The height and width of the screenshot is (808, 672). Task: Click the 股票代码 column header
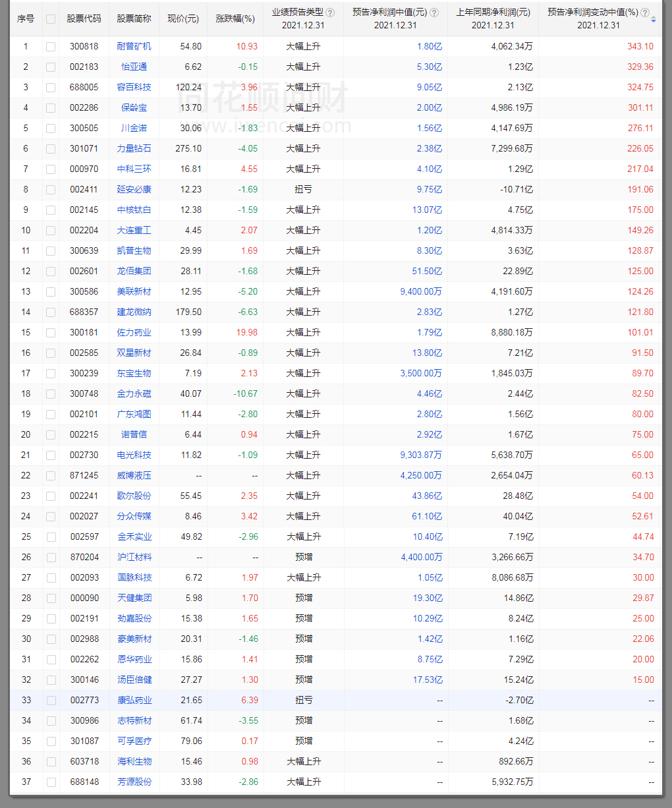(84, 18)
